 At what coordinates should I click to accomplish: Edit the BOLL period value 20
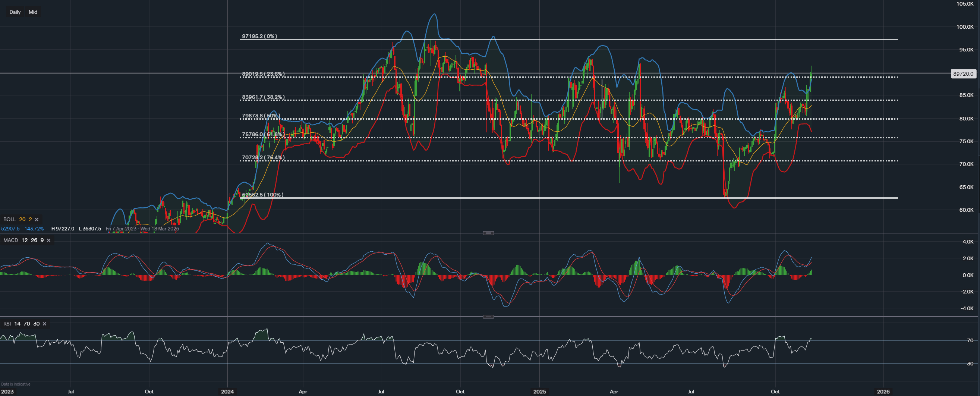click(x=22, y=220)
